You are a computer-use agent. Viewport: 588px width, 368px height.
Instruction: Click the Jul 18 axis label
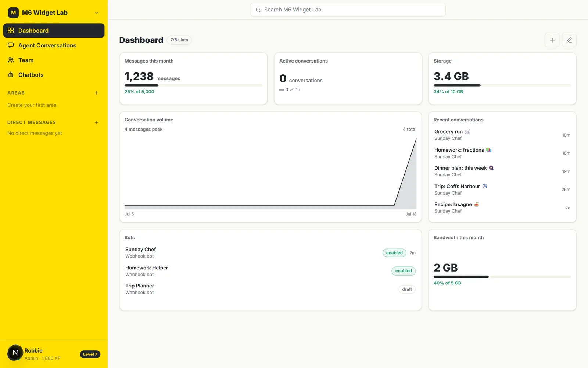click(x=411, y=214)
